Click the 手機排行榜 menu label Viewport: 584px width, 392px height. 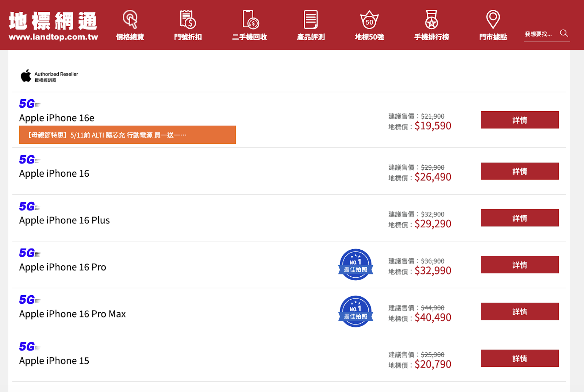tap(431, 37)
